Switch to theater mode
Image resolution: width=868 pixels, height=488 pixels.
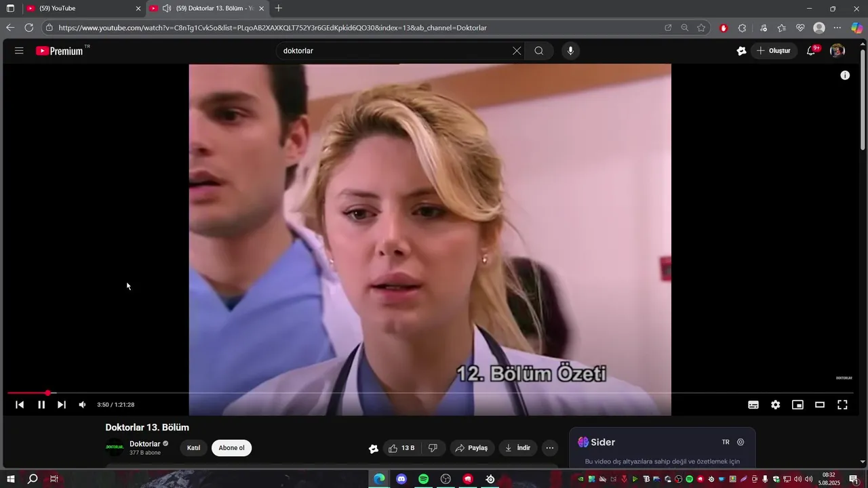pos(820,405)
